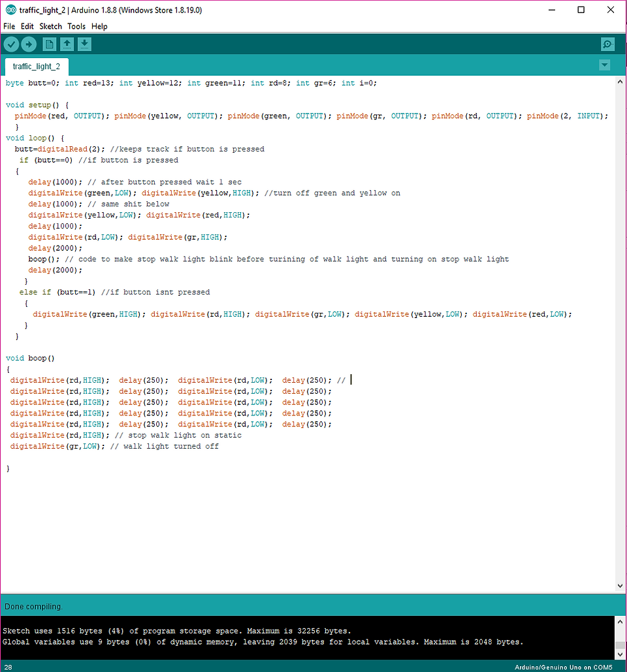Close the Arduino IDE window
The image size is (627, 672).
[611, 10]
